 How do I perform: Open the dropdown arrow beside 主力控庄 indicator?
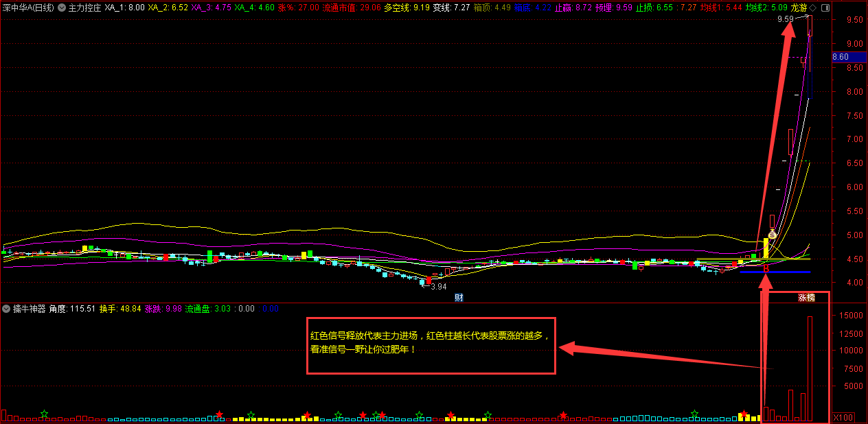[x=62, y=8]
